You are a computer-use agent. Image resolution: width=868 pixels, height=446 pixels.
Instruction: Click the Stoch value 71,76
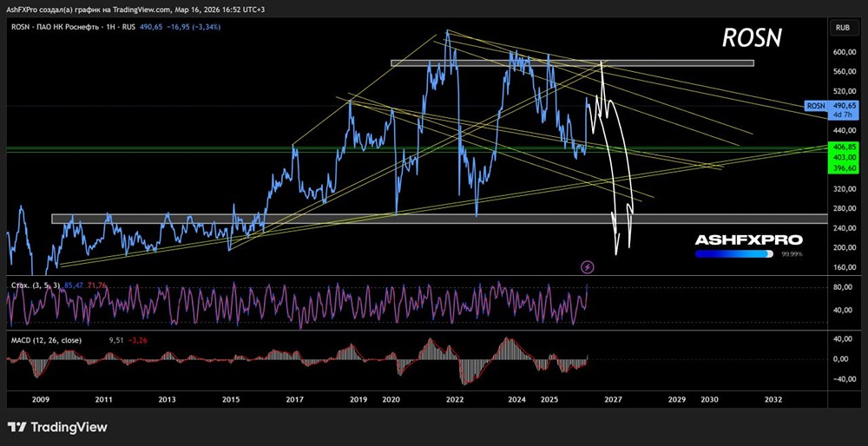point(97,285)
